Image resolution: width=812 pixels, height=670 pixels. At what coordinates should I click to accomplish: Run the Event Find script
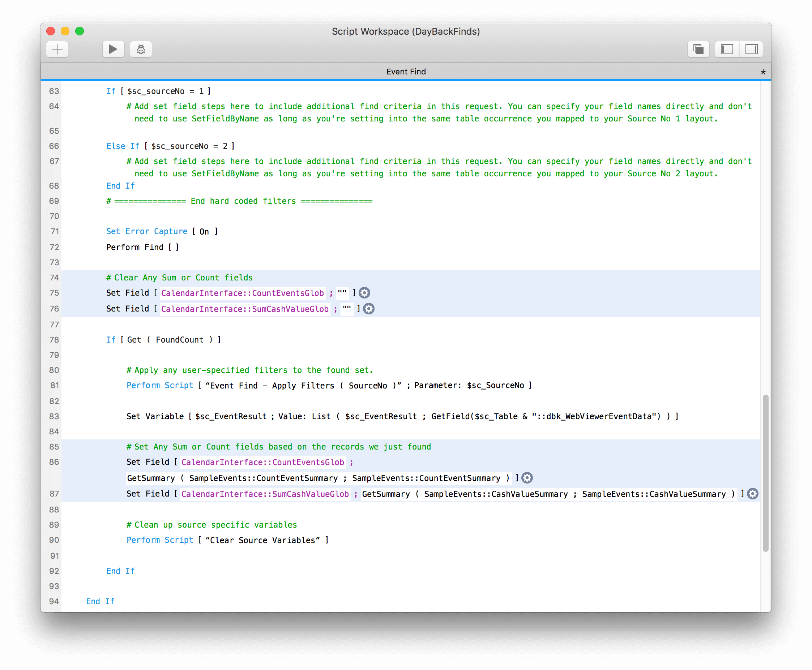click(113, 49)
